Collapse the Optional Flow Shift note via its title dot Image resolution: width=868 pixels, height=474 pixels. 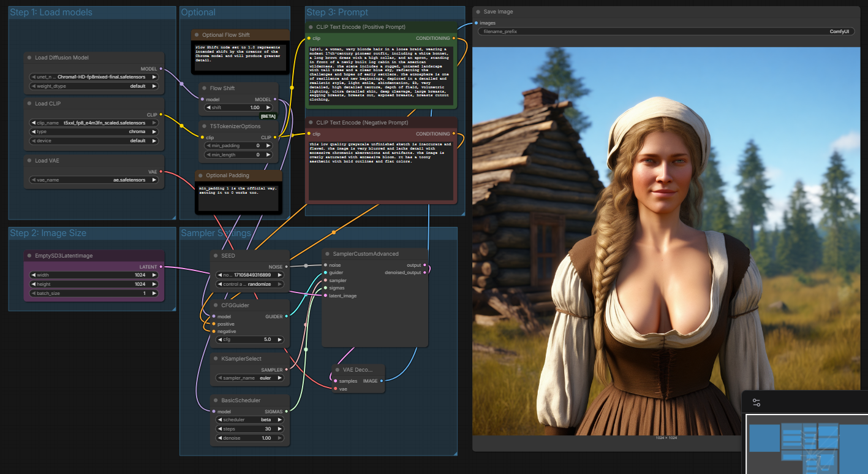197,35
